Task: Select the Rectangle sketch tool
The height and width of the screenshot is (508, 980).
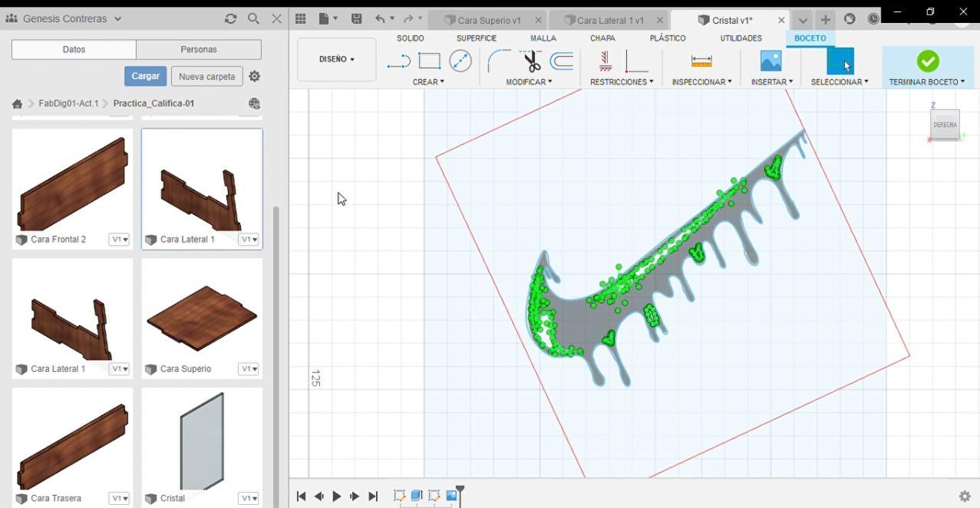Action: click(x=430, y=61)
